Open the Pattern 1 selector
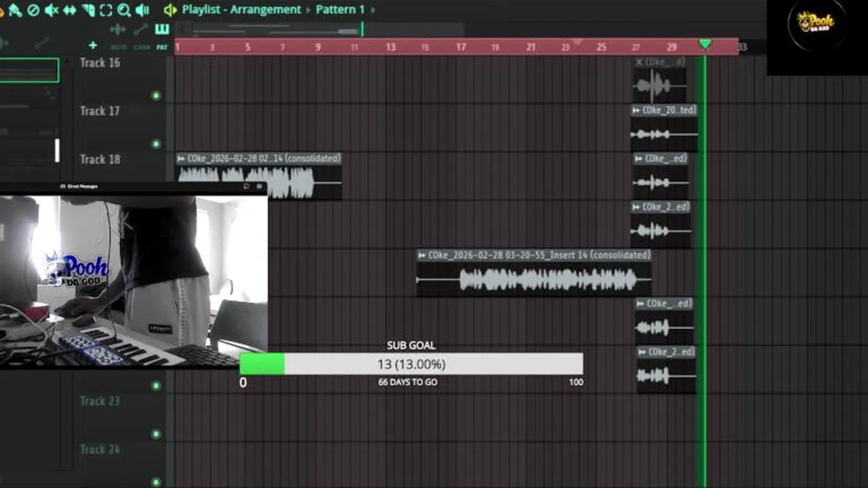The image size is (868, 488). tap(340, 9)
